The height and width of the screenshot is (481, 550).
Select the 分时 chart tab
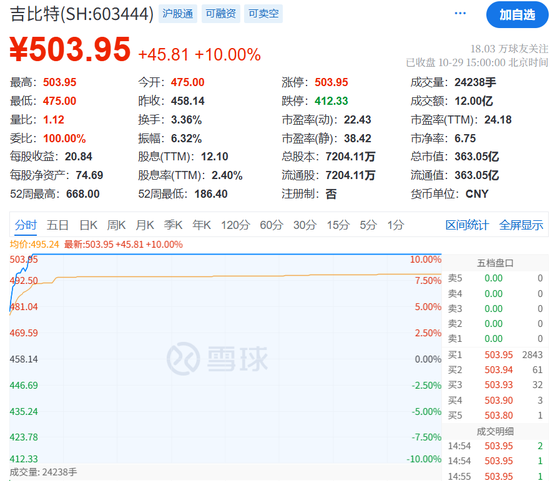(x=26, y=225)
